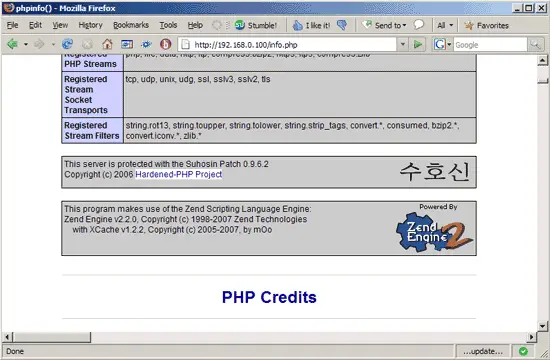
Task: Close the Firefox window
Action: tap(541, 8)
